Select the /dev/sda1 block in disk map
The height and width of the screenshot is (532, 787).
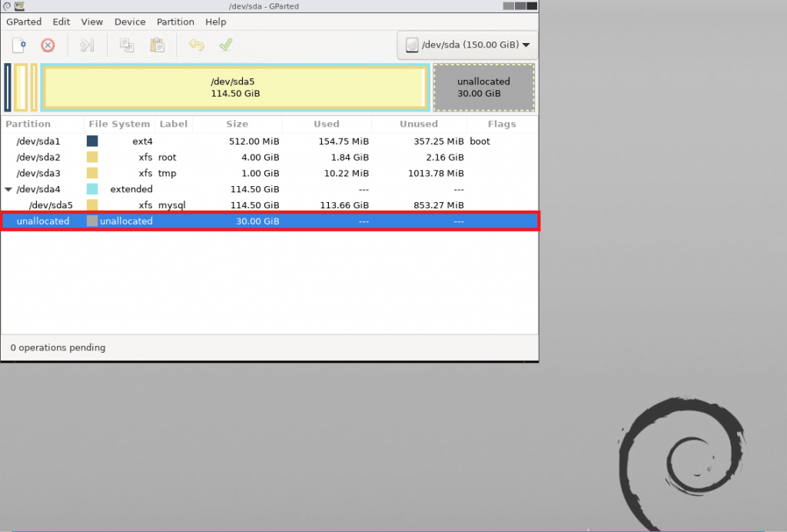8,88
